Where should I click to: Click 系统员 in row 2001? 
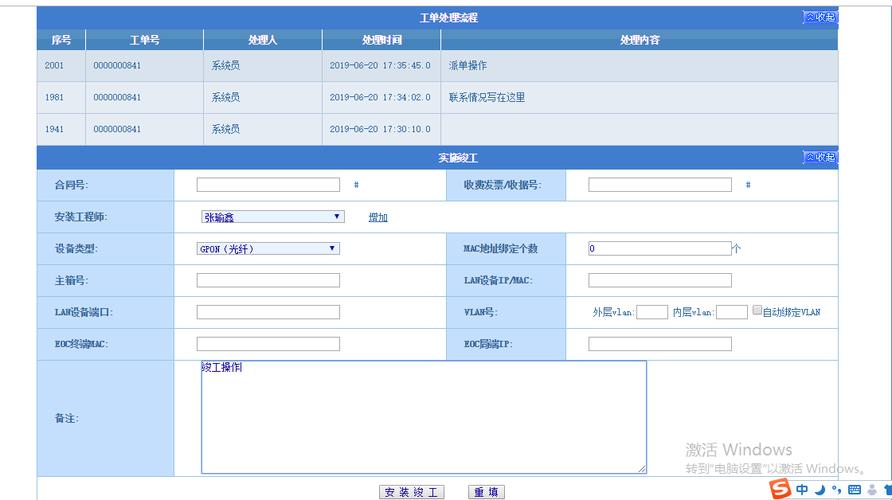226,65
